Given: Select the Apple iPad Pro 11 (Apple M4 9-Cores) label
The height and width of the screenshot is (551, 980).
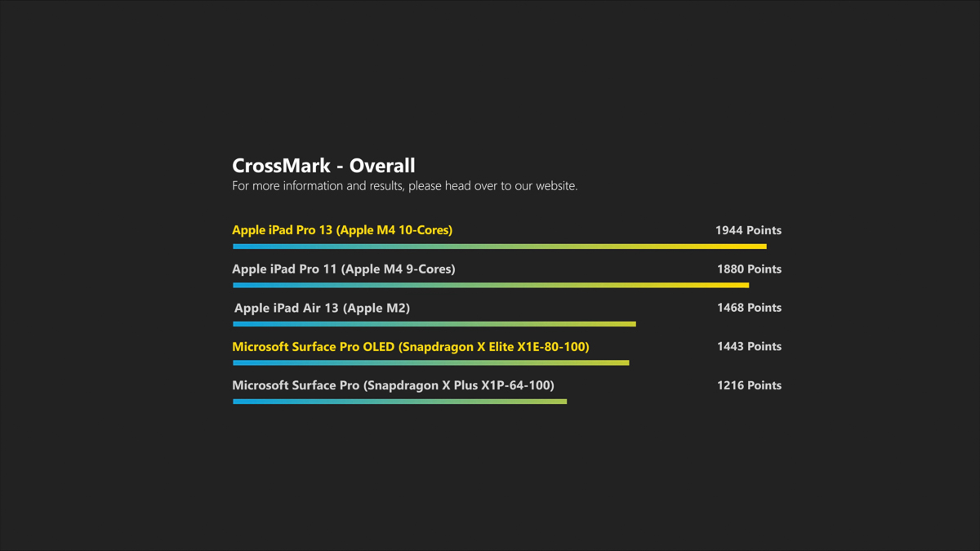Looking at the screenshot, I should (x=344, y=269).
